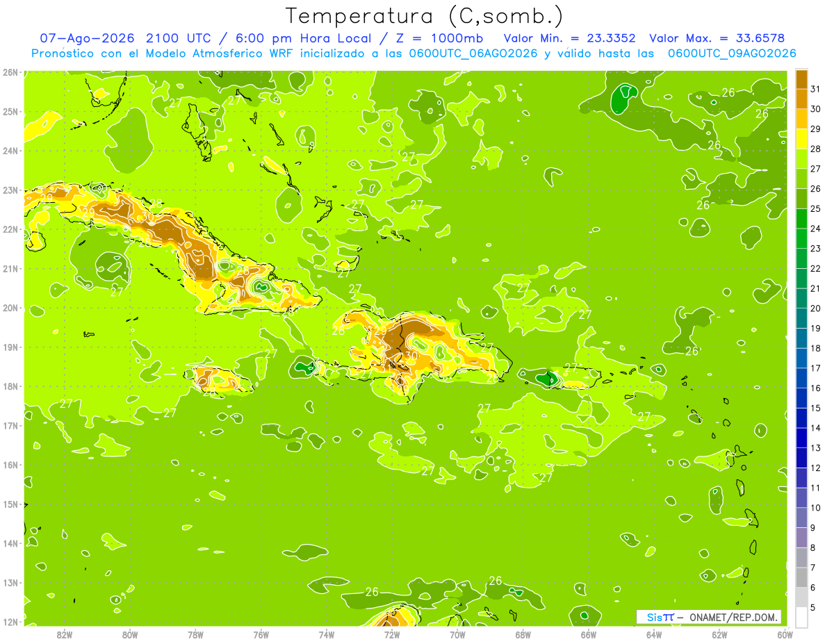The width and height of the screenshot is (834, 644).
Task: Click the colorbar scale value 5
Action: [812, 607]
